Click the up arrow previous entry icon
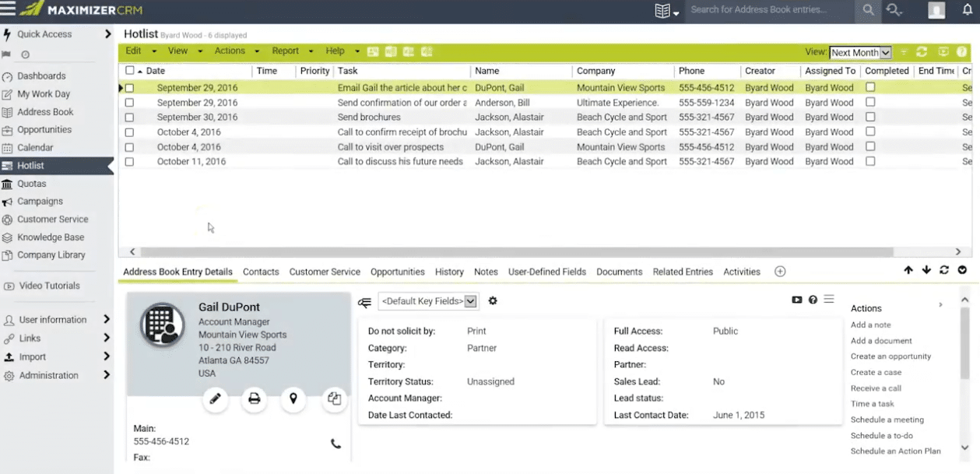980x474 pixels. (908, 270)
